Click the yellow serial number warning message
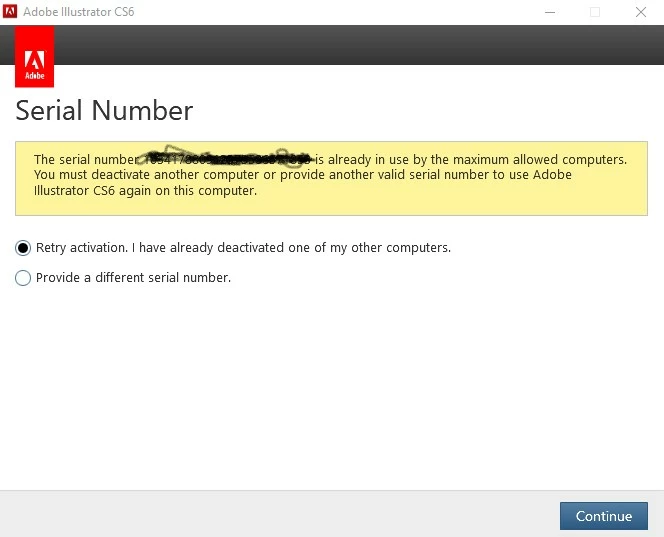 [331, 178]
